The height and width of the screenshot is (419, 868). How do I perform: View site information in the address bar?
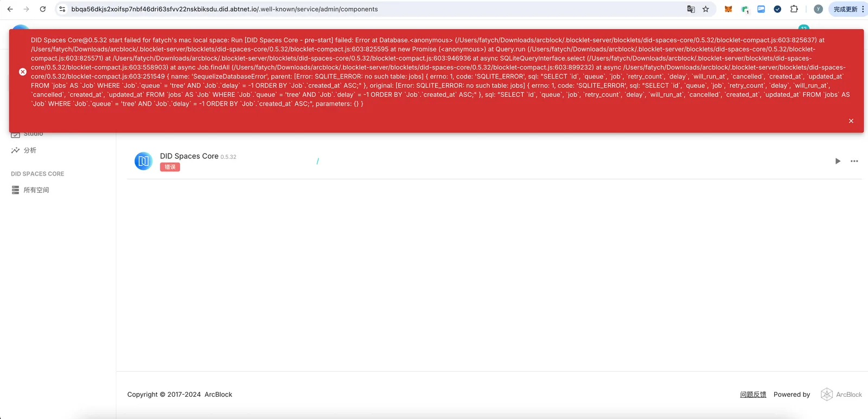pos(62,9)
